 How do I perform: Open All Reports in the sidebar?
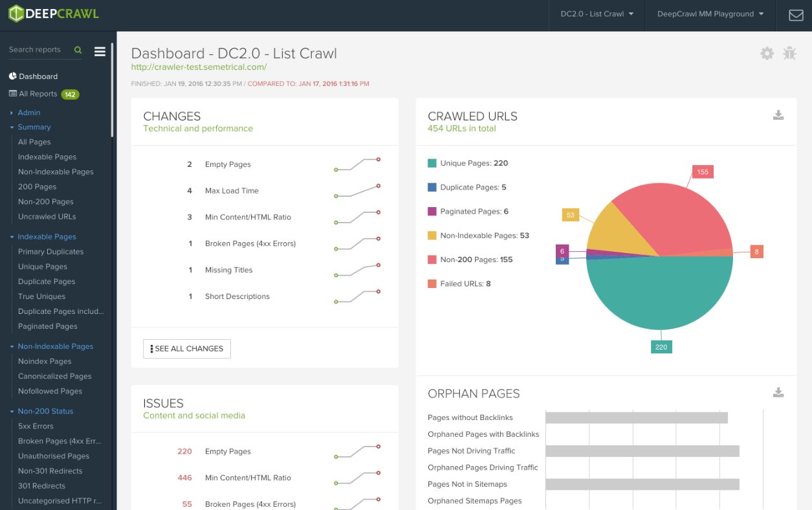pyautogui.click(x=38, y=94)
